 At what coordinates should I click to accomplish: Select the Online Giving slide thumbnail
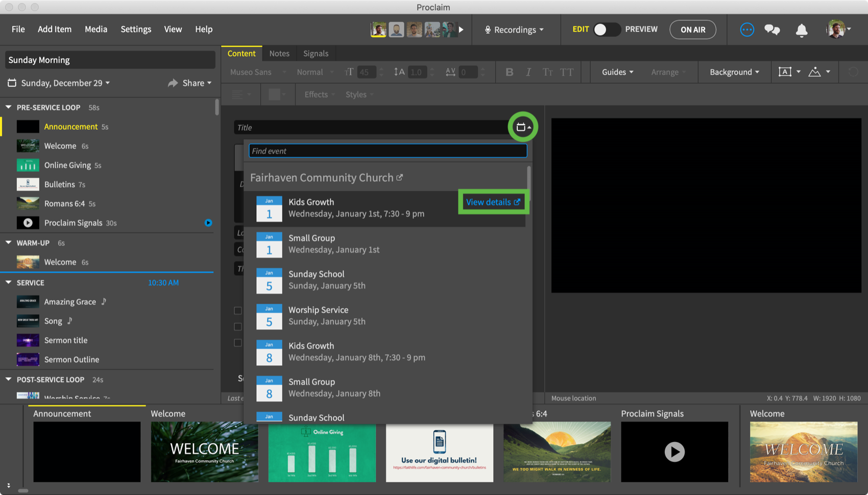pos(322,452)
